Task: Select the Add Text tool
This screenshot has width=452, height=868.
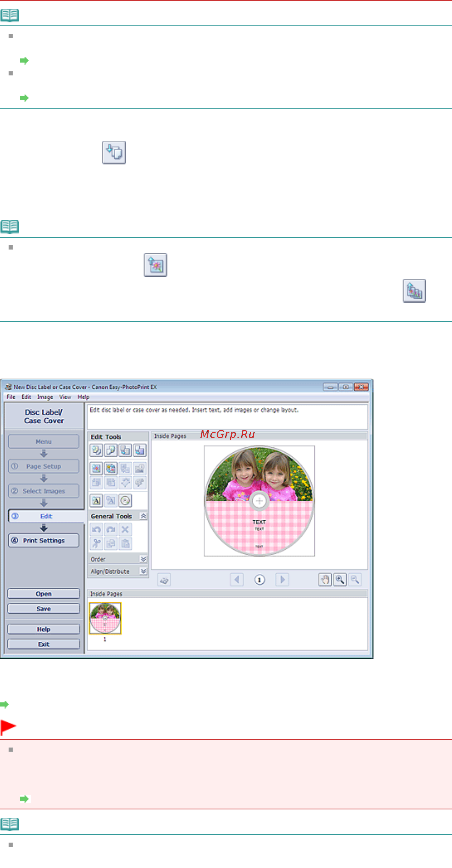Action: [96, 501]
